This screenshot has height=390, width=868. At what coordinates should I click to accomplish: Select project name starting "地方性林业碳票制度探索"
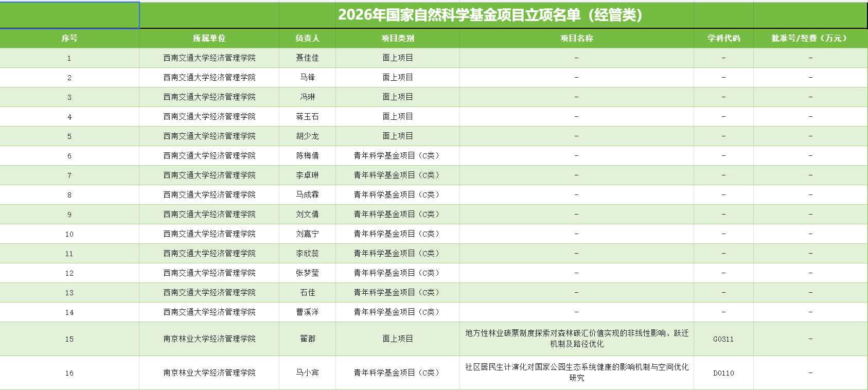tap(576, 339)
